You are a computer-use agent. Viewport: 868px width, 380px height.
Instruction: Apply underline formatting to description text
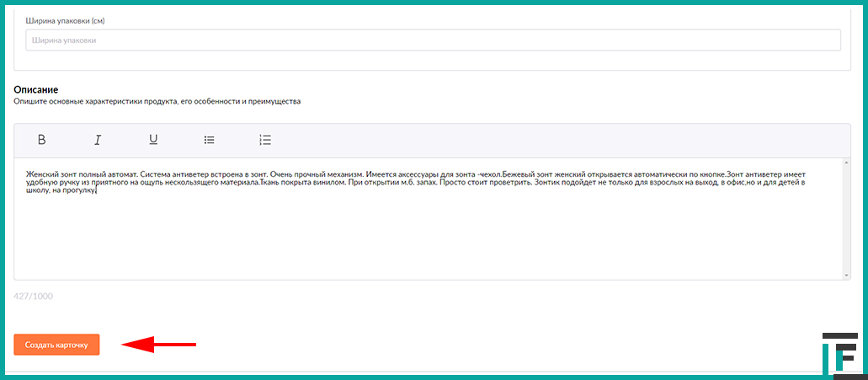tap(153, 140)
